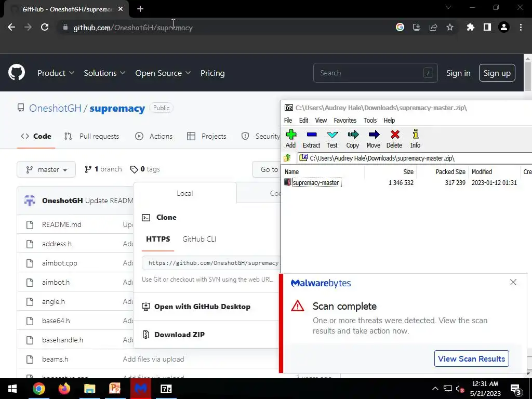Open the Chrome profile avatar
532x399 pixels.
pos(504,27)
